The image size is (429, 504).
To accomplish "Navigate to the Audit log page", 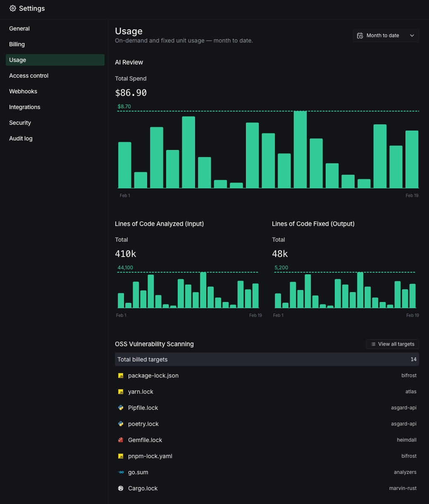I will (21, 138).
